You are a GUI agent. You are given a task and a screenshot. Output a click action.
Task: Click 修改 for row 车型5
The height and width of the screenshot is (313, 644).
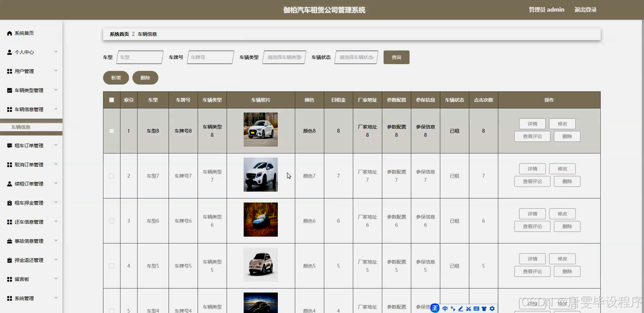point(562,259)
